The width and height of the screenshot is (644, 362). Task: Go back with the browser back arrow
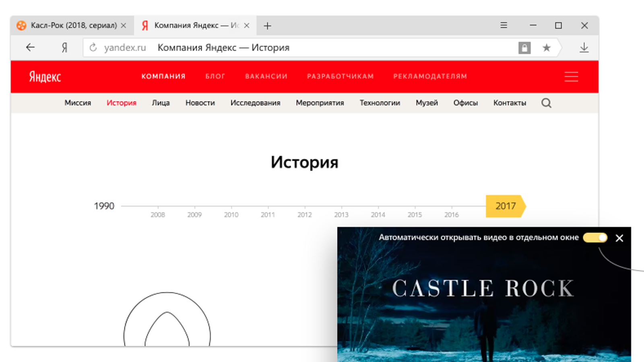pos(30,47)
